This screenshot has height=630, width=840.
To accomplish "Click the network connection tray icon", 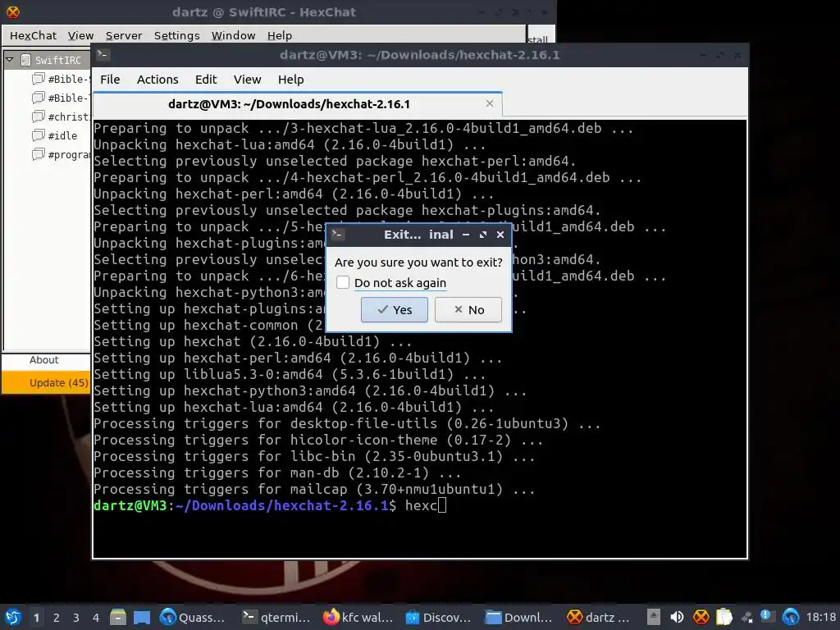I will [746, 618].
